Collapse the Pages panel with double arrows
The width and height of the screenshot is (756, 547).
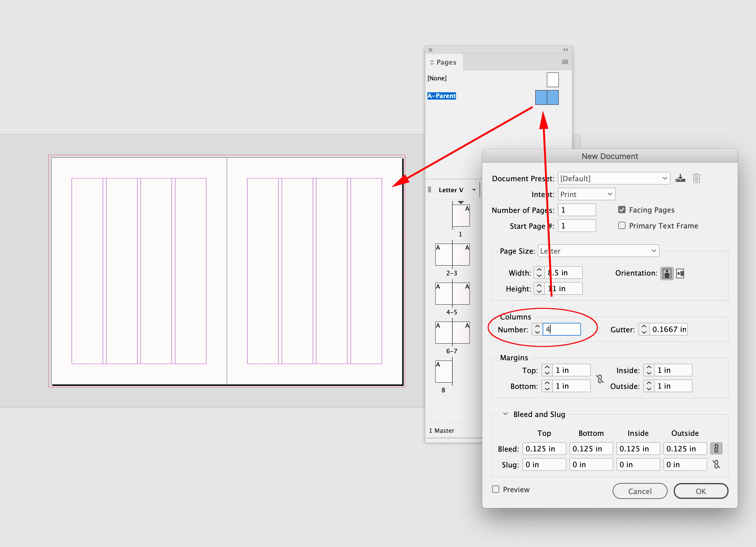click(x=566, y=50)
